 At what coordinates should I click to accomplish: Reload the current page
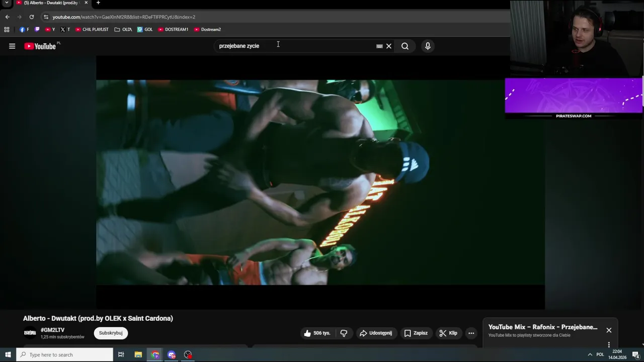point(31,17)
